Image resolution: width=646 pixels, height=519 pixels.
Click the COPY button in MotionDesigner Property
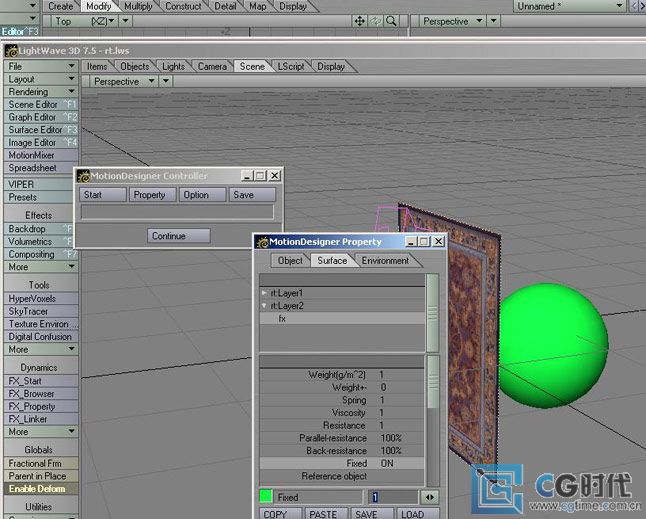click(281, 514)
